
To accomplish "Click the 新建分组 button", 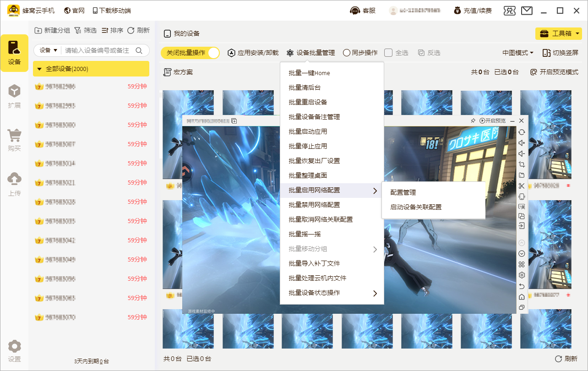I will coord(52,30).
